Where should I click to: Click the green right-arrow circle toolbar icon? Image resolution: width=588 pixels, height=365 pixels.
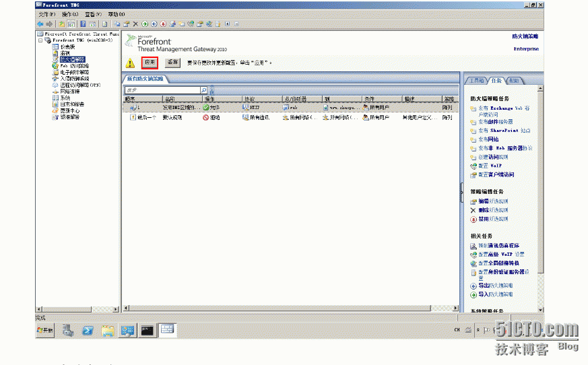[145, 24]
